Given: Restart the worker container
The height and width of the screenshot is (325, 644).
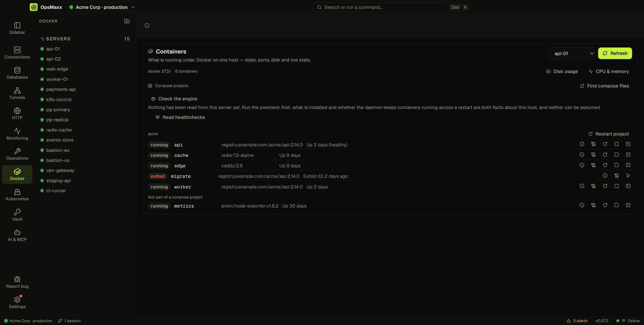Looking at the screenshot, I should [x=605, y=186].
